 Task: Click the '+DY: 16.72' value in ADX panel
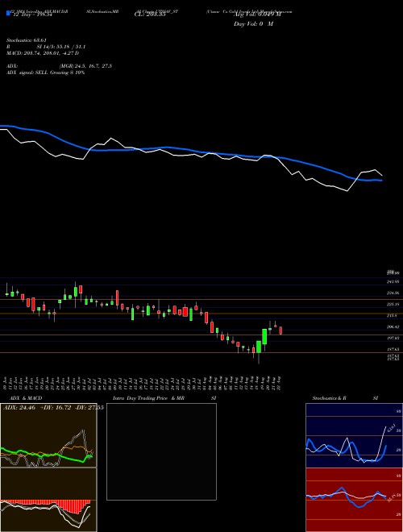click(54, 407)
